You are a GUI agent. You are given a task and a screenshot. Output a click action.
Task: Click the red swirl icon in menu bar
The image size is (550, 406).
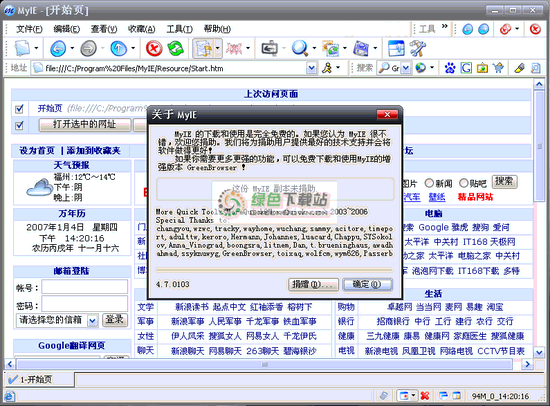[x=505, y=29]
